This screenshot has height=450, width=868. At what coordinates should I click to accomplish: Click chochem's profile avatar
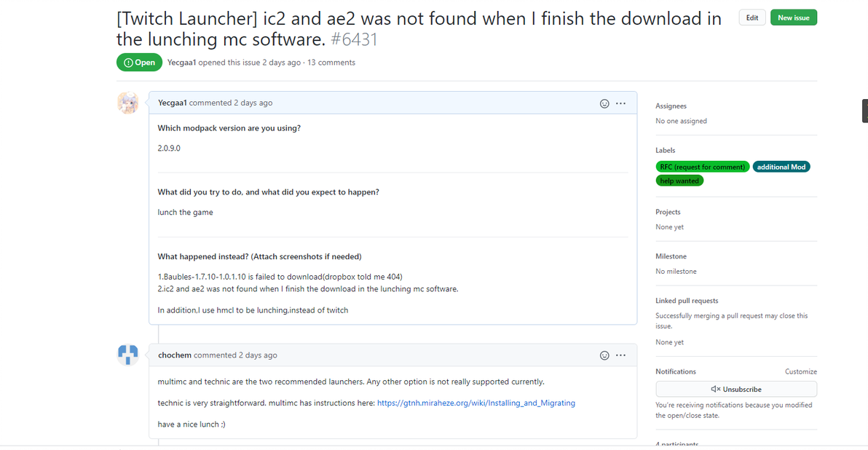[x=128, y=355]
